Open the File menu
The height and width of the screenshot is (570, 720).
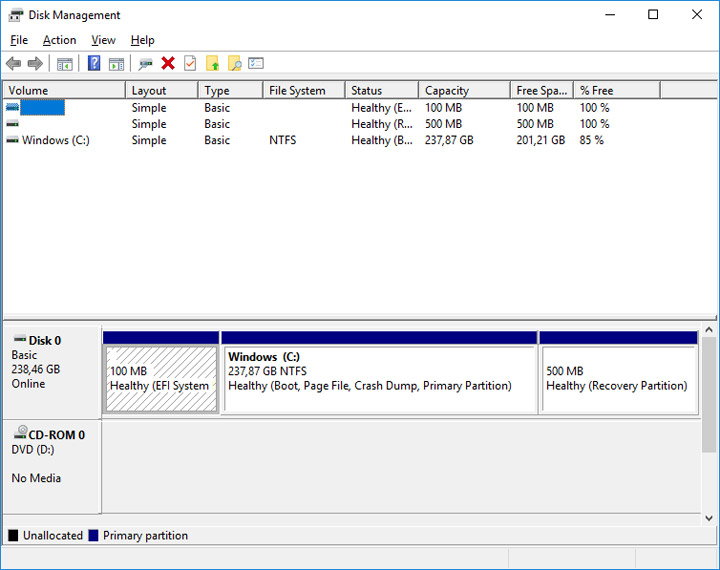(19, 40)
